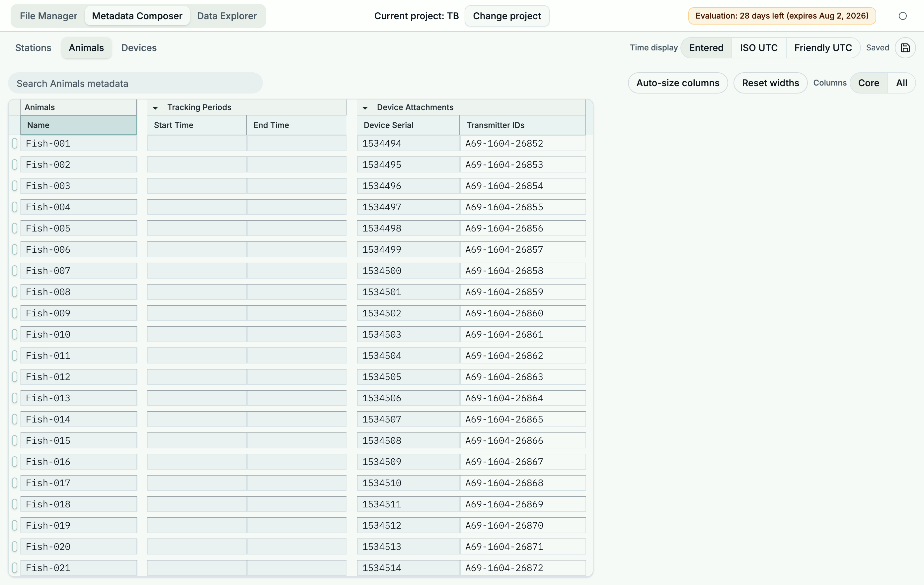Screen dimensions: 924x585
Task: Click the End Time cell for Fish-017
Action: (x=296, y=483)
